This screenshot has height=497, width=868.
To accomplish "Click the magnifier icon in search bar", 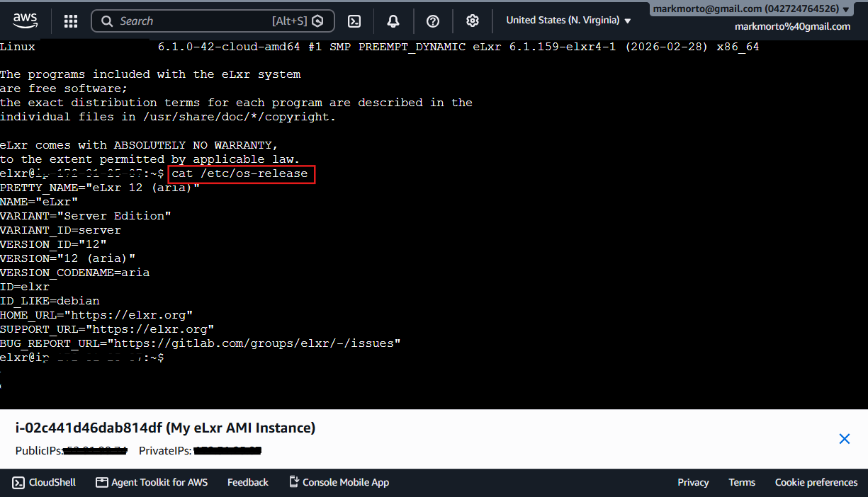I will click(108, 21).
